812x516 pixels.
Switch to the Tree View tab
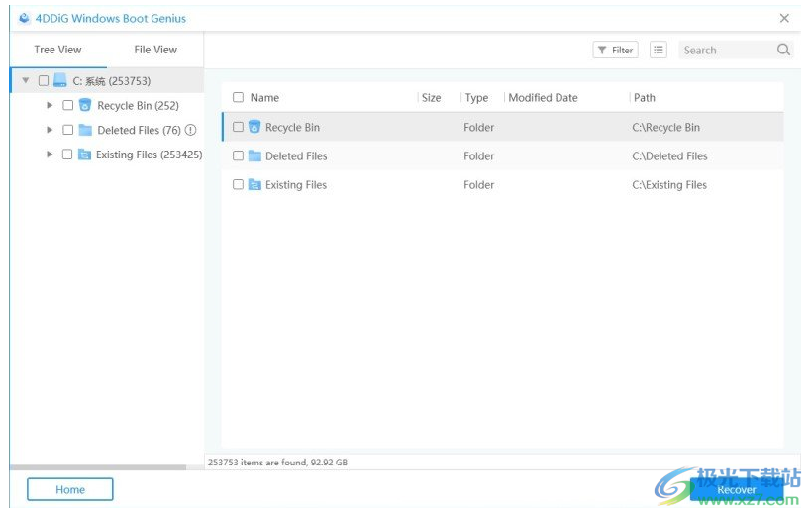pos(57,50)
